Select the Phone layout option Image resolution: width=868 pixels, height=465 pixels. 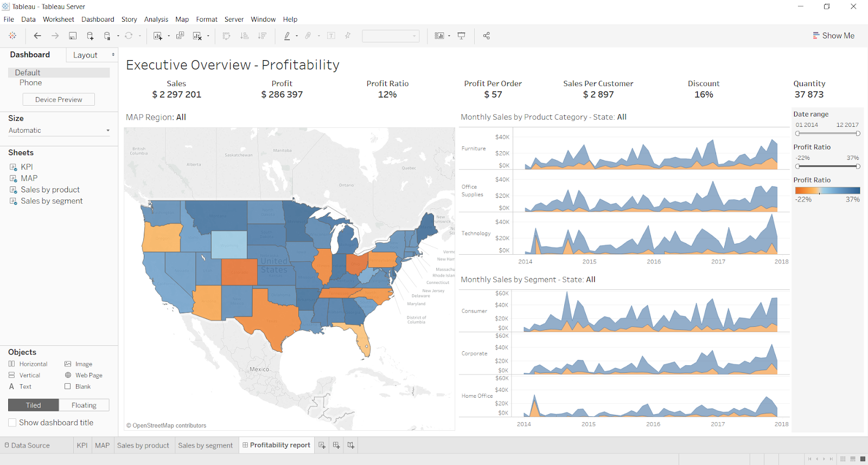(x=30, y=83)
